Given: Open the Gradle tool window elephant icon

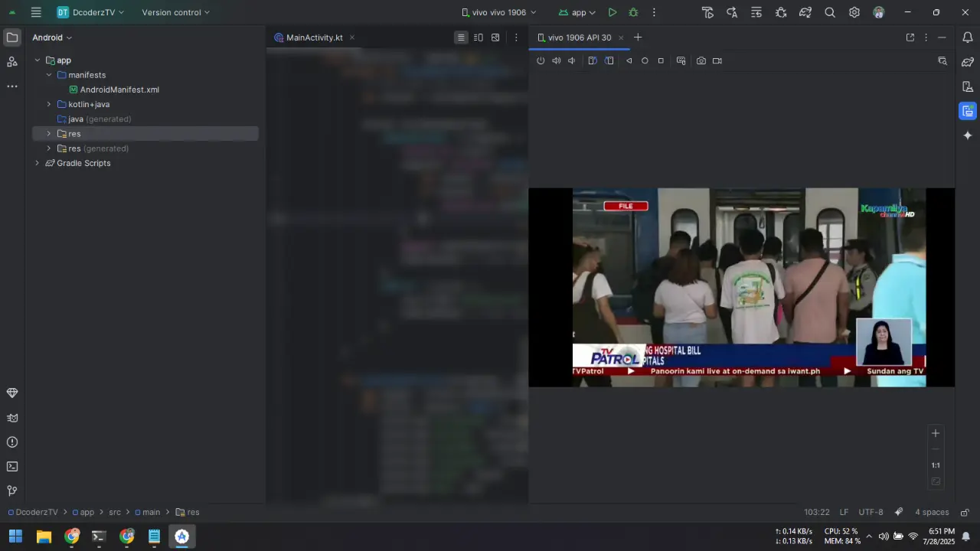Looking at the screenshot, I should point(968,62).
